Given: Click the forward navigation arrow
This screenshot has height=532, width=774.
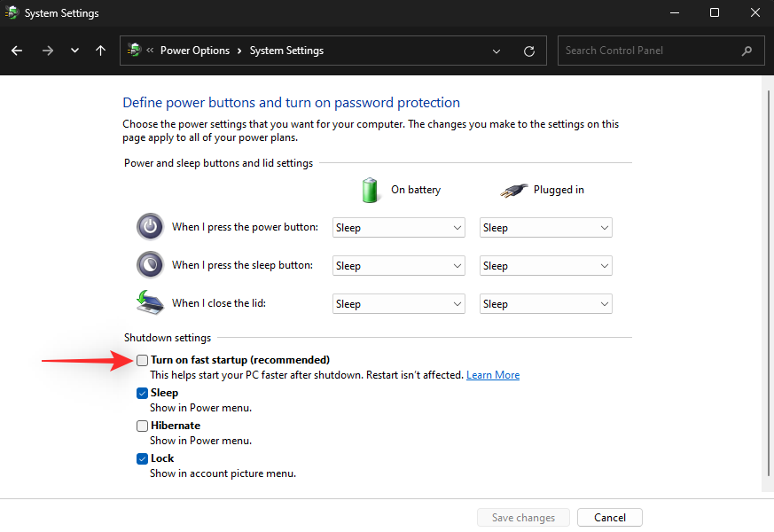Looking at the screenshot, I should 47,51.
